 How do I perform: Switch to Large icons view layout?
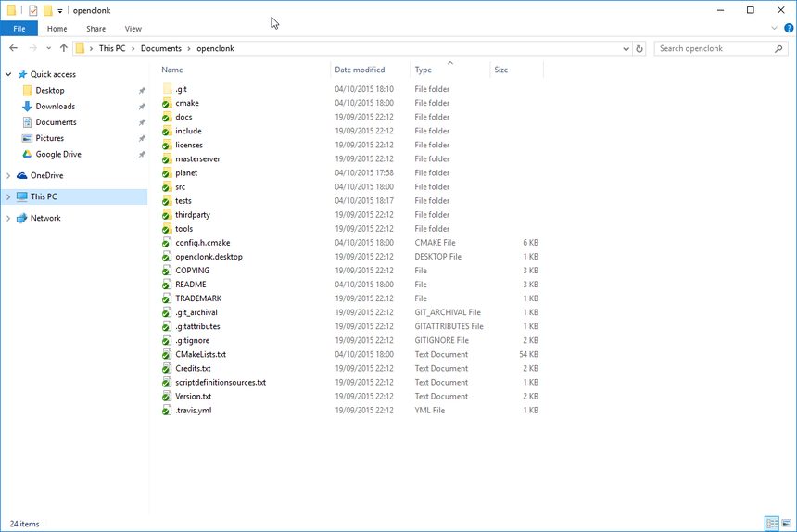[786, 523]
